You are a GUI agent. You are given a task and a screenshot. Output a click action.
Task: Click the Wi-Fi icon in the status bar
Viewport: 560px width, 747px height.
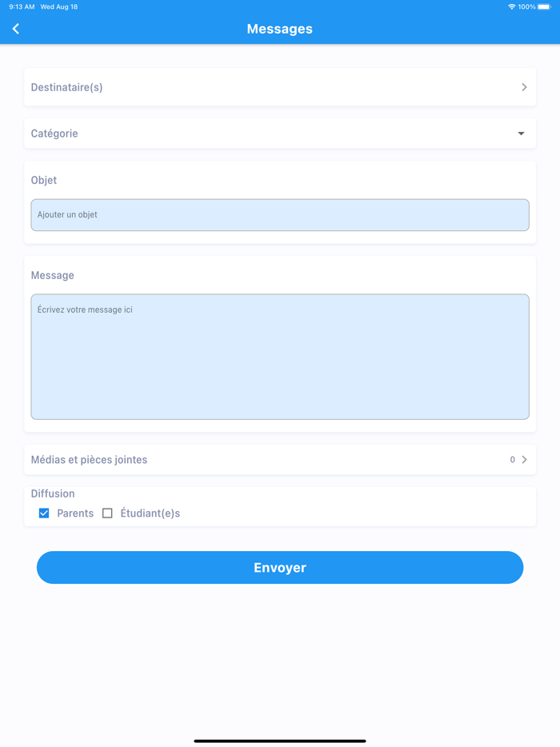pos(511,6)
